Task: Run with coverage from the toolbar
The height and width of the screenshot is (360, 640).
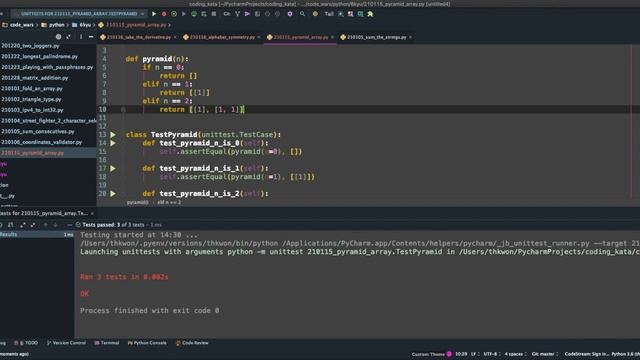Action: tap(174, 14)
